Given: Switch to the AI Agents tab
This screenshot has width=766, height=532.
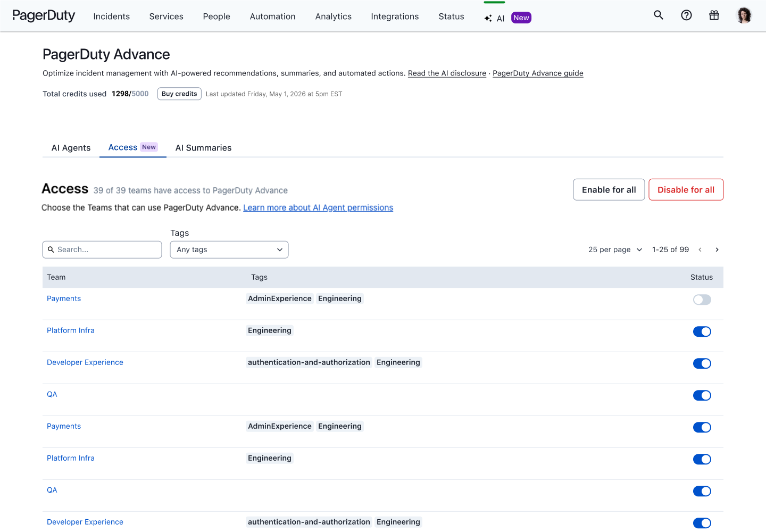Looking at the screenshot, I should coord(71,148).
